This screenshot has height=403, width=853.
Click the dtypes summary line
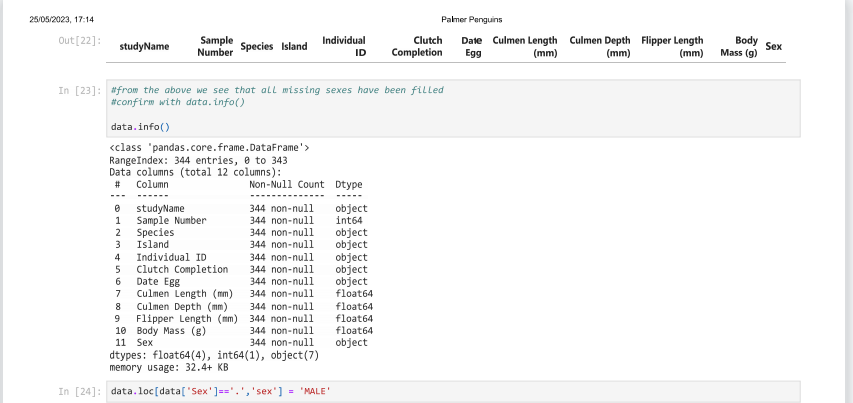point(214,356)
